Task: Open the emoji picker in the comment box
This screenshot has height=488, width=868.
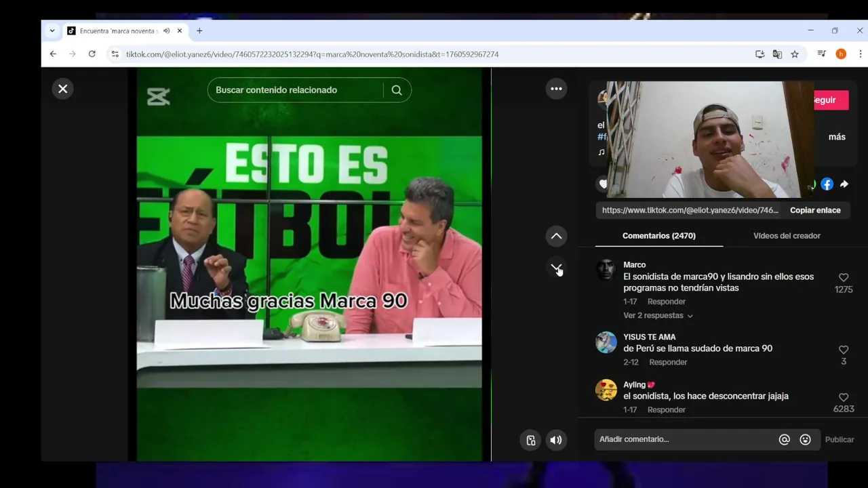Action: click(x=805, y=439)
